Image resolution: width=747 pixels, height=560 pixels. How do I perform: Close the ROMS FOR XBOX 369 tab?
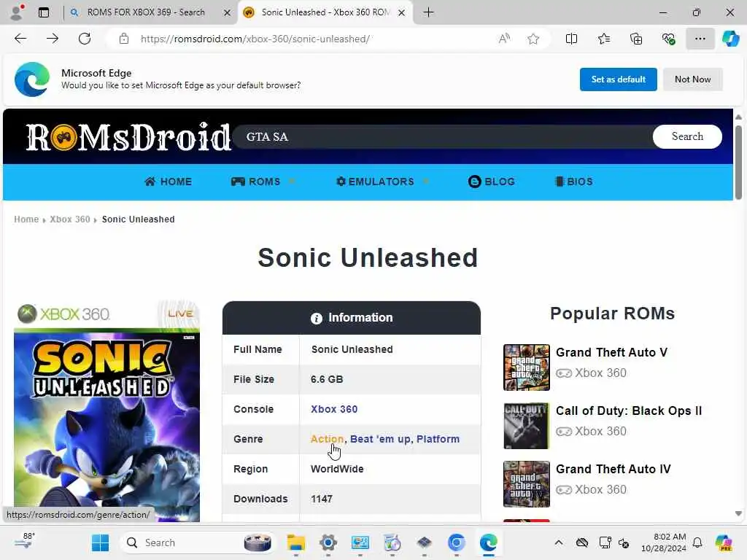click(x=228, y=13)
